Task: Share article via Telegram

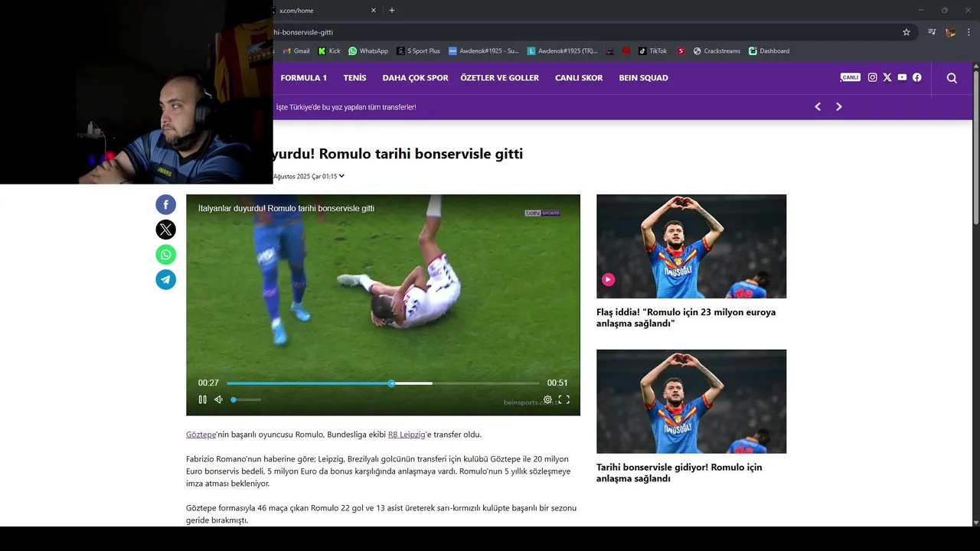Action: tap(165, 279)
